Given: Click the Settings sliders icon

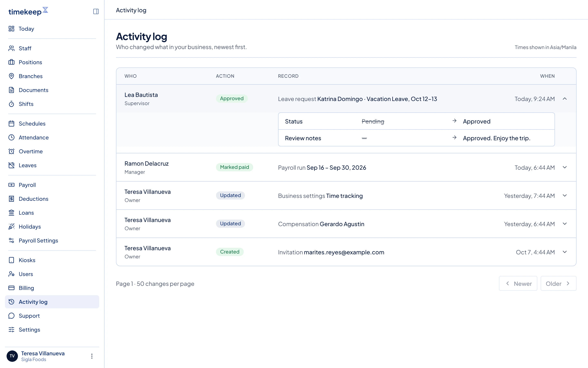Looking at the screenshot, I should coord(11,329).
